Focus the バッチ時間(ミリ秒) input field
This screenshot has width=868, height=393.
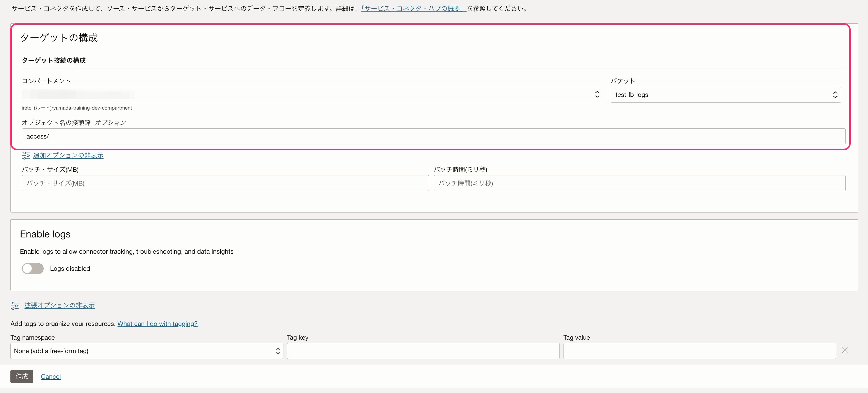639,183
